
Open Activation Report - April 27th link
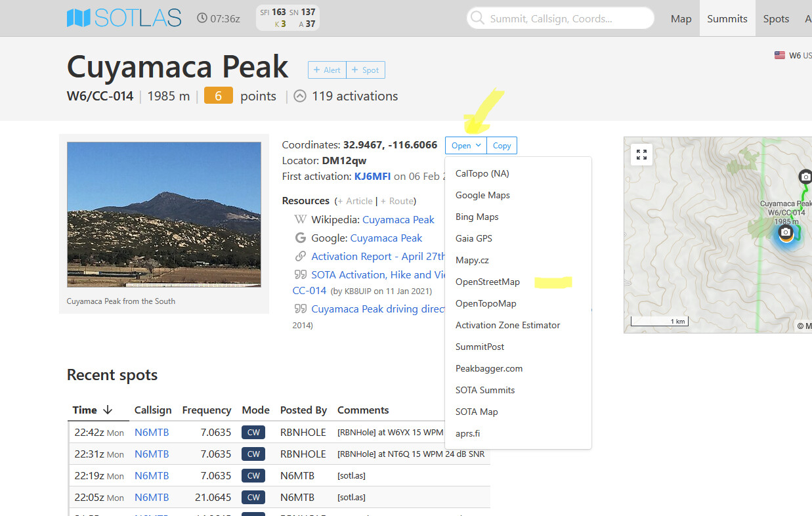point(378,256)
